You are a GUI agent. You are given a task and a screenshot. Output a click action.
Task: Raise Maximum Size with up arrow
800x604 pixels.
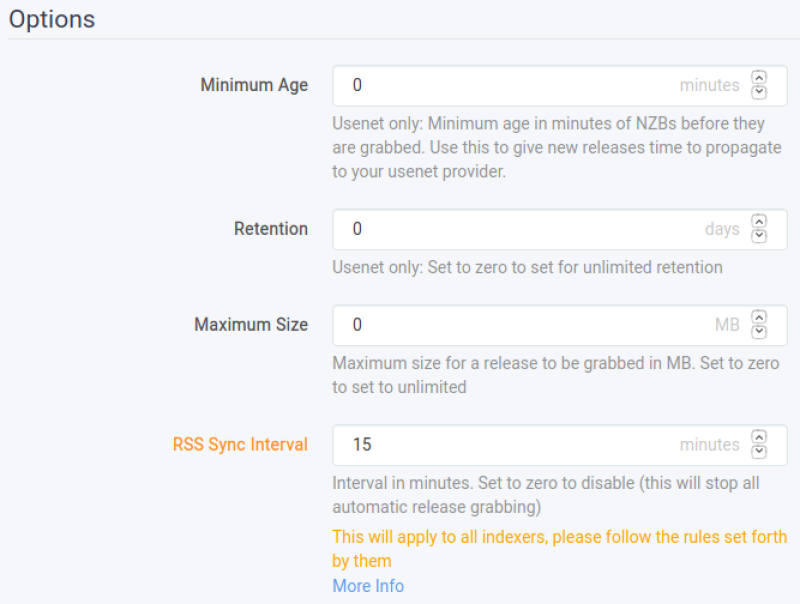759,318
